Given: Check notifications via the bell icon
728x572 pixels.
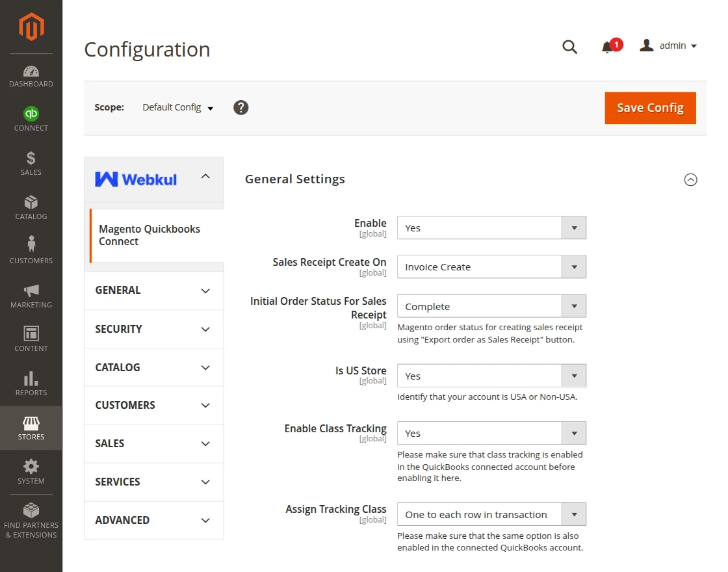Looking at the screenshot, I should [x=608, y=46].
